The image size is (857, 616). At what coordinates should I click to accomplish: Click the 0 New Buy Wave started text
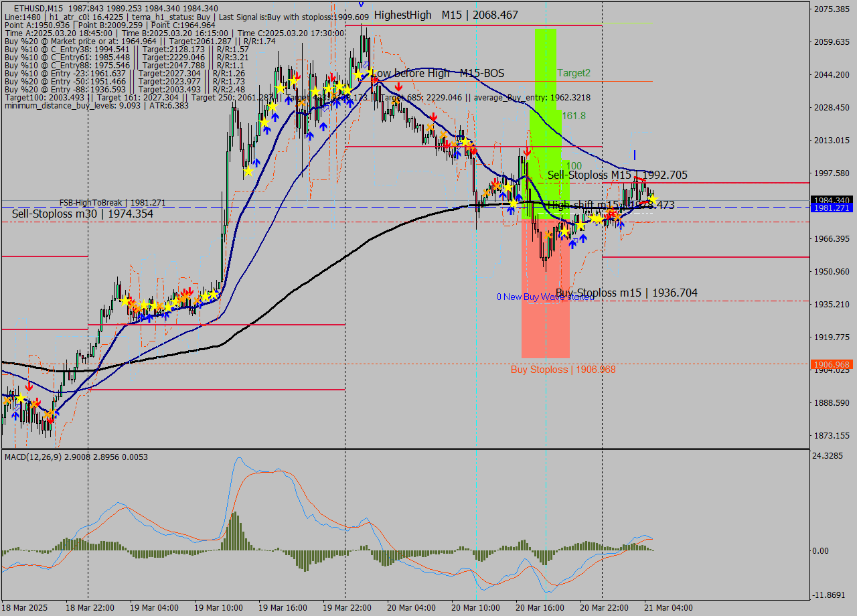[544, 297]
